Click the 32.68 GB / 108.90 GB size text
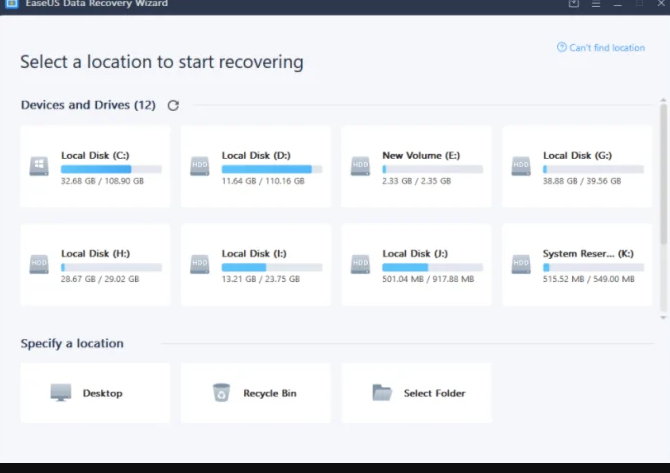The image size is (670, 473). coord(102,181)
